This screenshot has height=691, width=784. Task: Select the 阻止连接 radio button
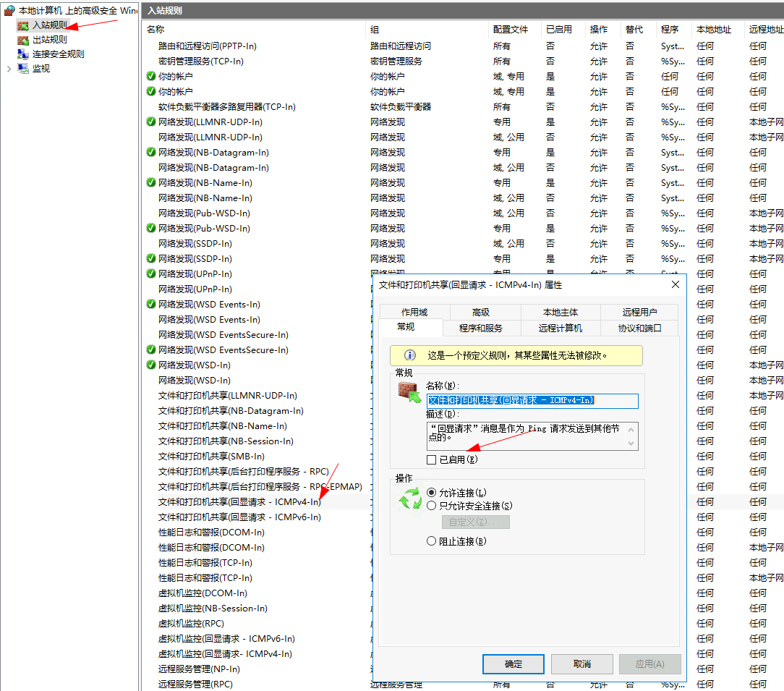pyautogui.click(x=432, y=540)
